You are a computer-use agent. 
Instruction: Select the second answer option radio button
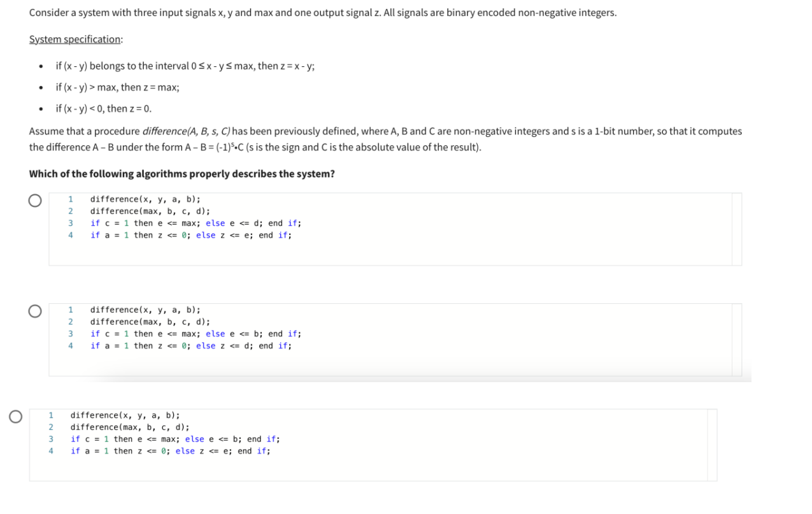(x=35, y=310)
